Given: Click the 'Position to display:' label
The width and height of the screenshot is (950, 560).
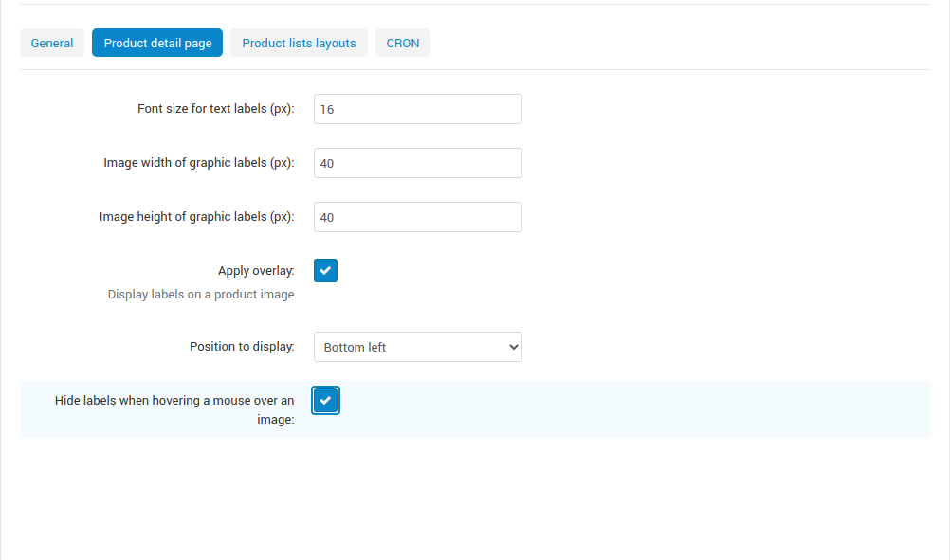Looking at the screenshot, I should click(x=242, y=346).
